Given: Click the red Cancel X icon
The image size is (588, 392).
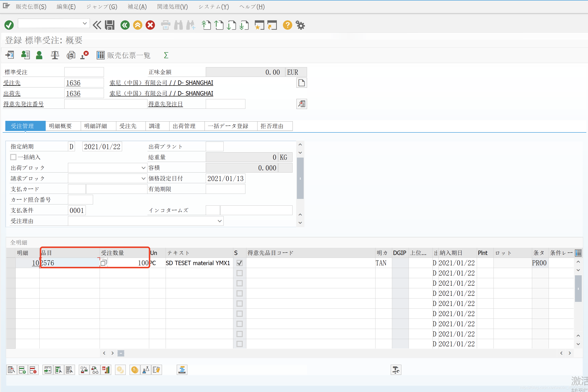Looking at the screenshot, I should point(150,25).
